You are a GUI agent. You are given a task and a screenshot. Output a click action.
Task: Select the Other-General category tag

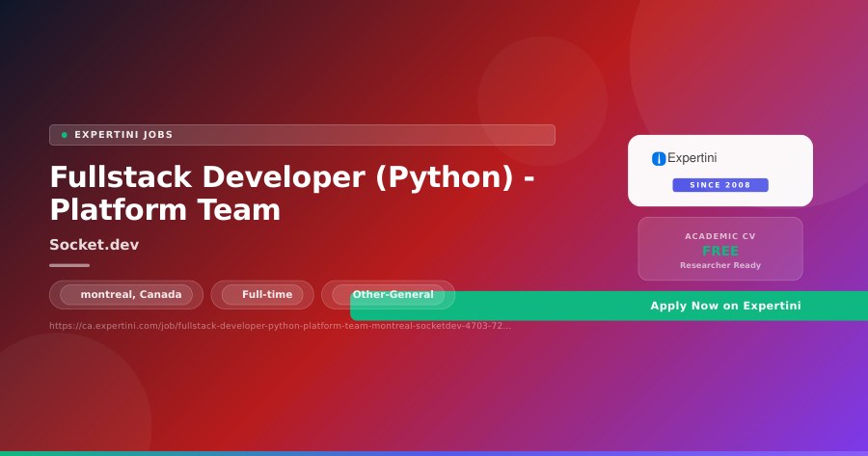point(388,294)
